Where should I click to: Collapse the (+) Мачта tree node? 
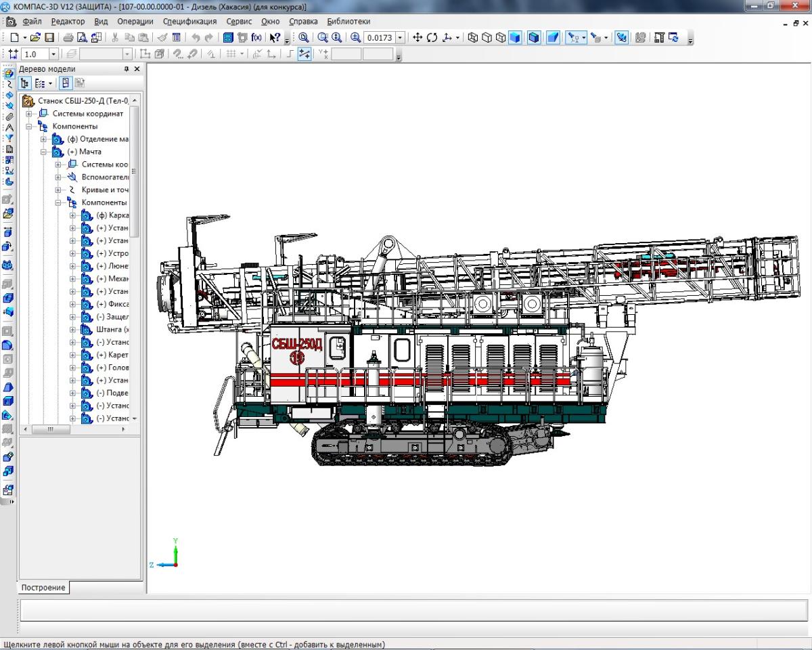pos(44,152)
